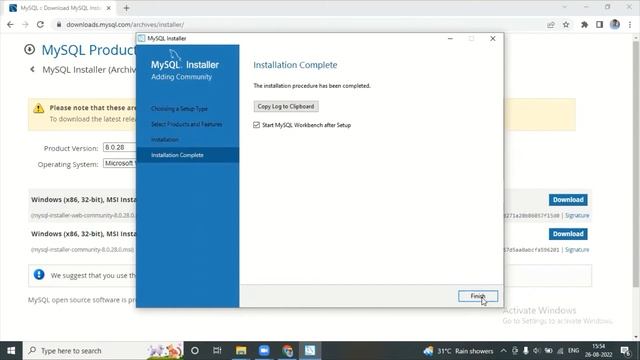
Task: Minimize the MySQL Installer window
Action: coord(450,38)
